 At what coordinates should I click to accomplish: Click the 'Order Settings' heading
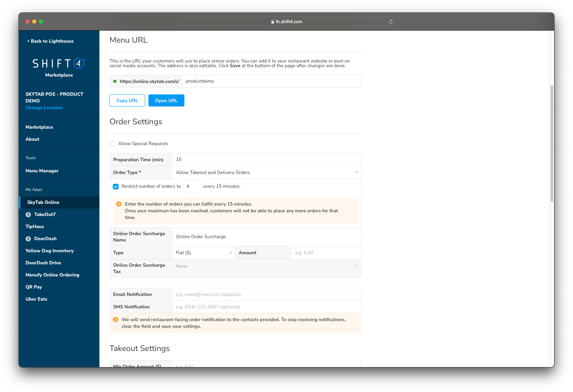pyautogui.click(x=136, y=122)
